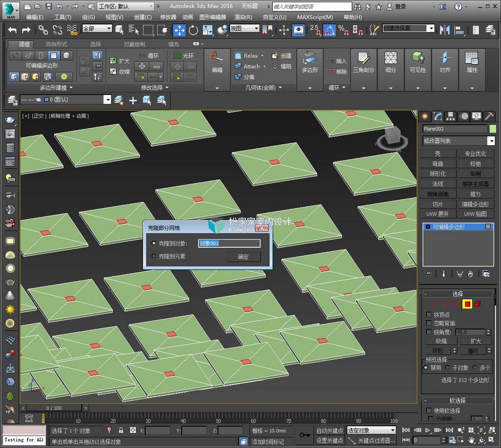The height and width of the screenshot is (448, 501).
Task: Open the Create command panel tab
Action: [x=424, y=116]
